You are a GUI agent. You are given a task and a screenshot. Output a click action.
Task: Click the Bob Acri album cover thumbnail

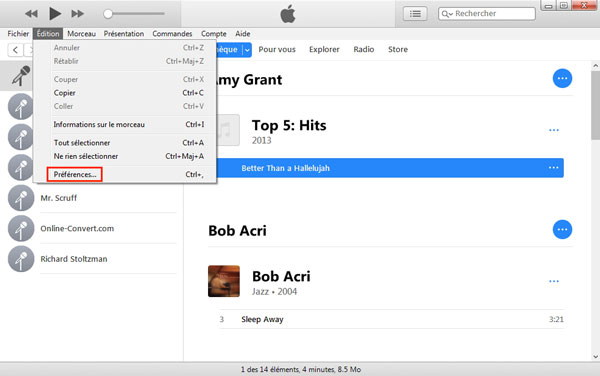pos(224,281)
